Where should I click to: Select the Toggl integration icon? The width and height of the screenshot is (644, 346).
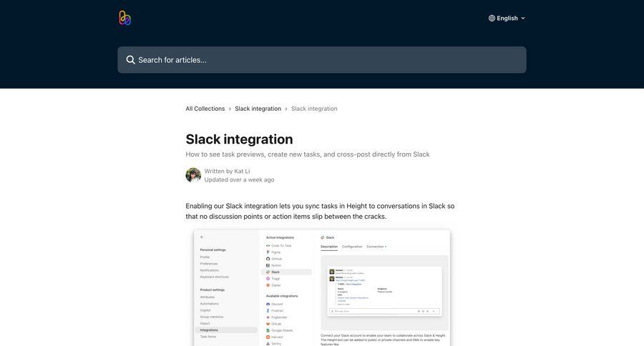coord(268,278)
